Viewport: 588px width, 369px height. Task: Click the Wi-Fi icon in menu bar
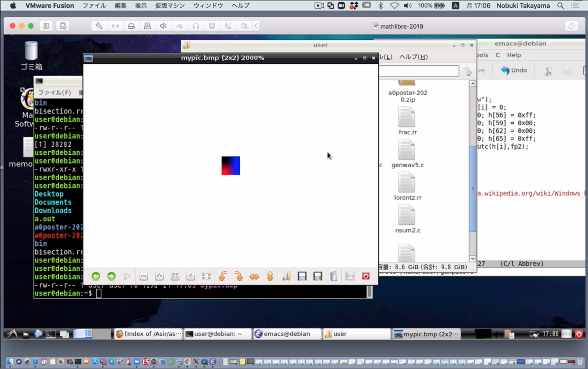tap(394, 6)
